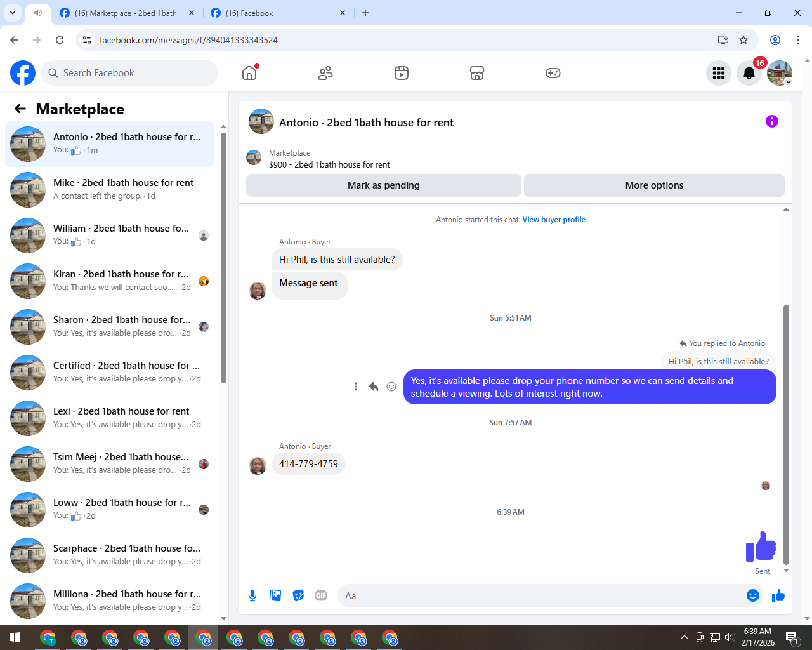Open the Sharon 2bed 1bath conversation

[x=109, y=327]
